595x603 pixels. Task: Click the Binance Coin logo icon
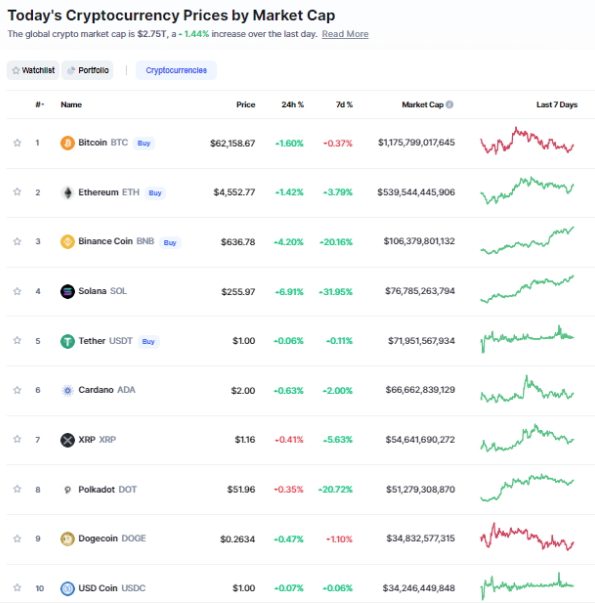pyautogui.click(x=67, y=242)
